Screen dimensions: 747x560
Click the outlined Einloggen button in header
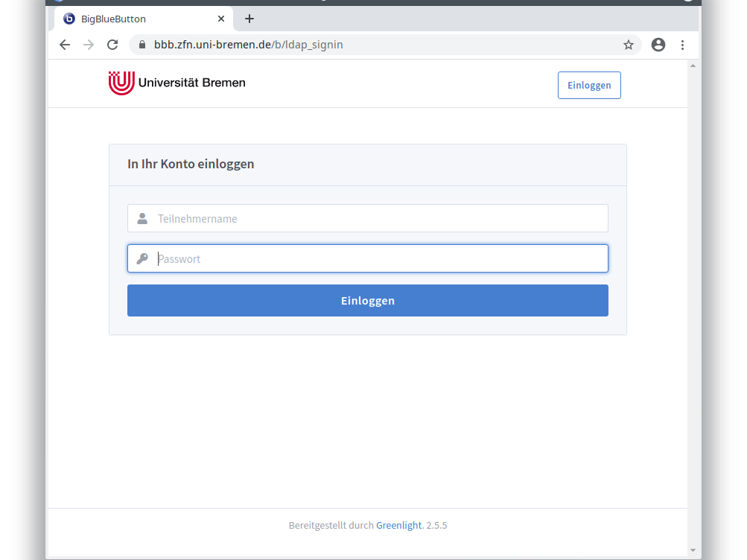pos(588,86)
